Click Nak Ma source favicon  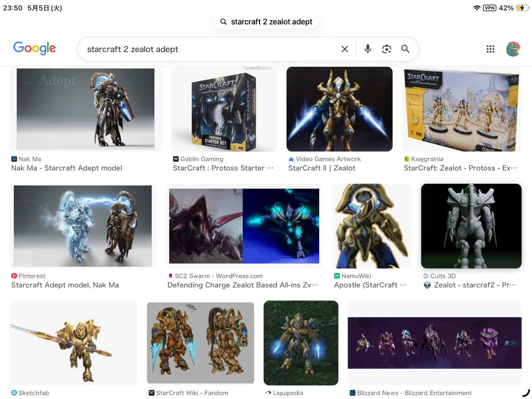coord(14,159)
